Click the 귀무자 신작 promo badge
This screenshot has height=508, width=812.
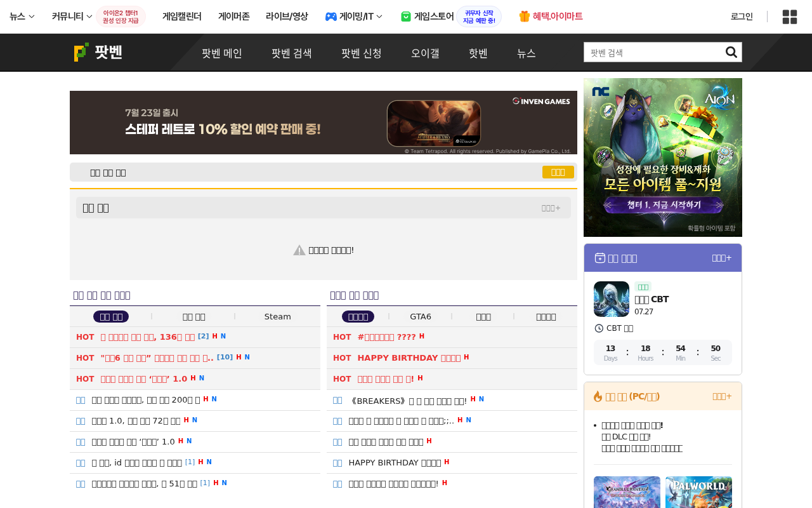pos(479,17)
